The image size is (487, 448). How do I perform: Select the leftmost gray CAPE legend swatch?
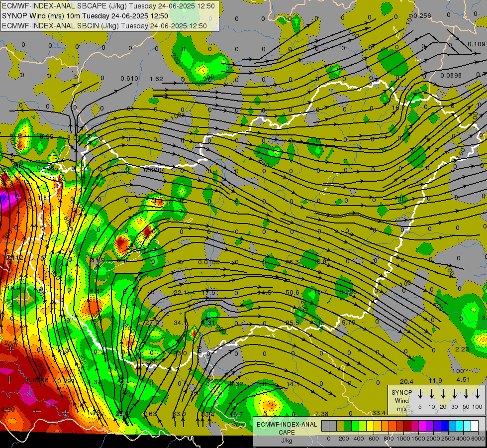325,426
